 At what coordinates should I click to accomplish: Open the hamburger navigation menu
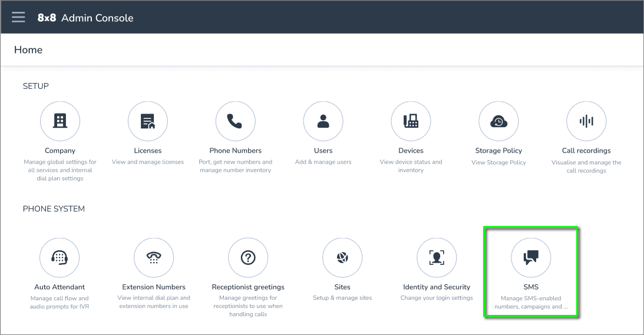pyautogui.click(x=18, y=17)
